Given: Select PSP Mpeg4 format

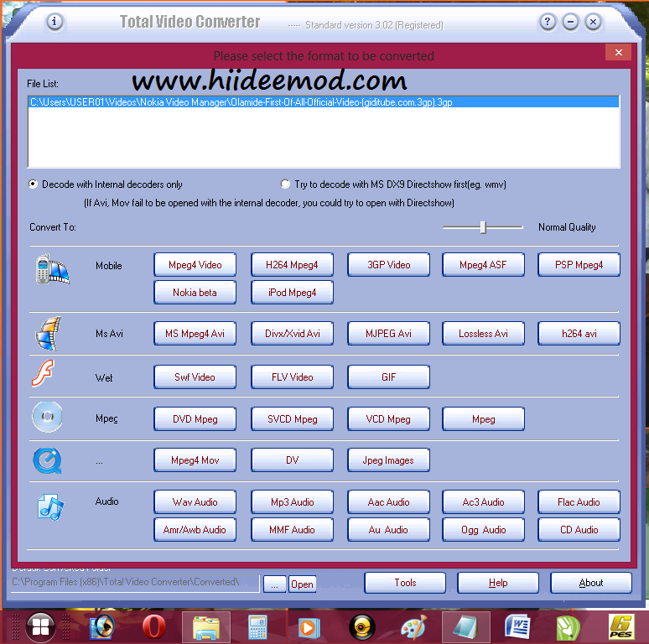Looking at the screenshot, I should pos(579,265).
